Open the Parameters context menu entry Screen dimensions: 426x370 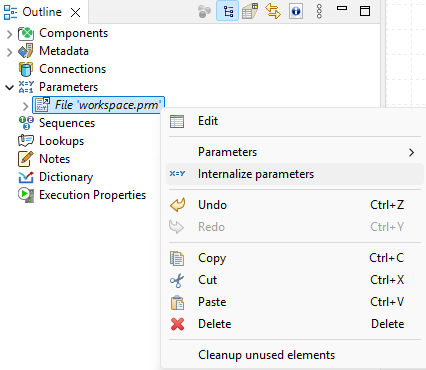[295, 152]
